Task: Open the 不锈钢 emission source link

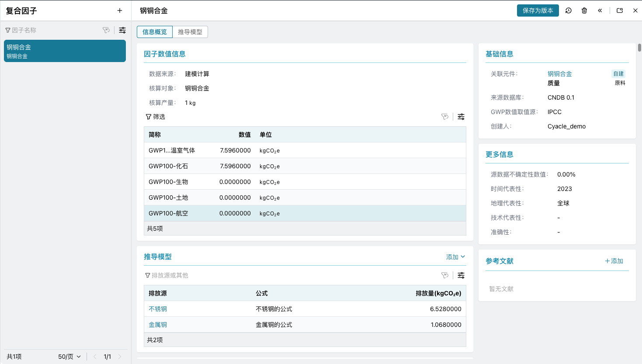Action: pos(158,309)
